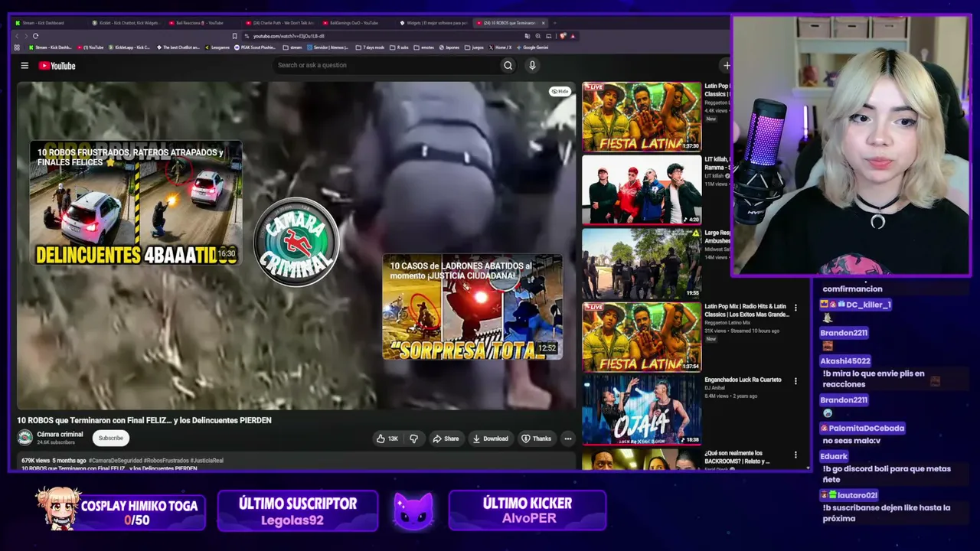This screenshot has height=551, width=980.
Task: Share the current video
Action: [446, 439]
